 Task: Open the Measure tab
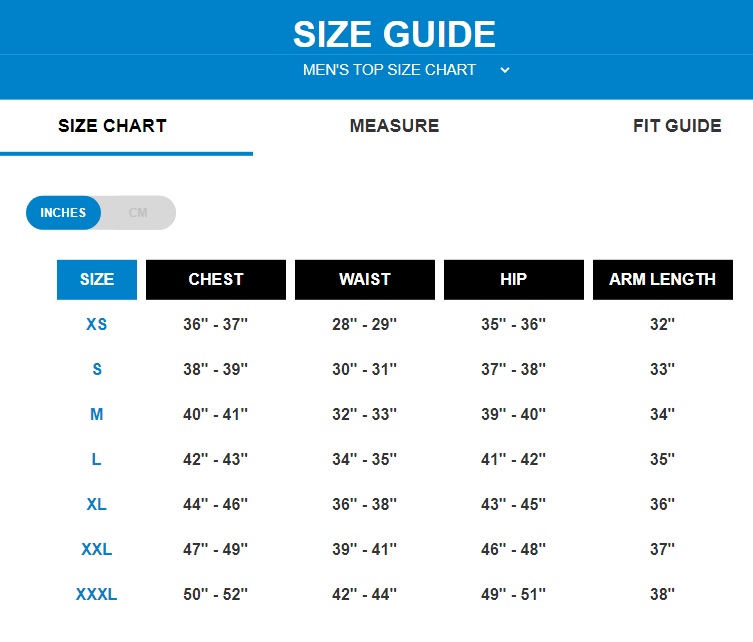point(394,126)
